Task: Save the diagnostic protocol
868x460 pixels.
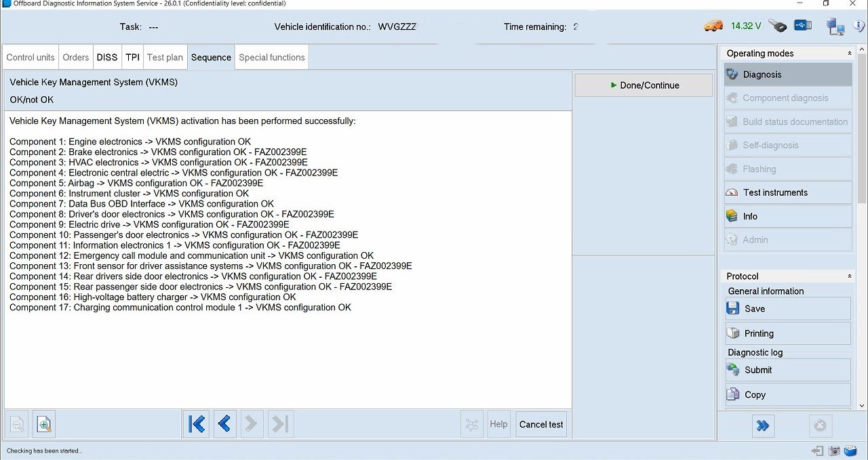Action: 788,308
